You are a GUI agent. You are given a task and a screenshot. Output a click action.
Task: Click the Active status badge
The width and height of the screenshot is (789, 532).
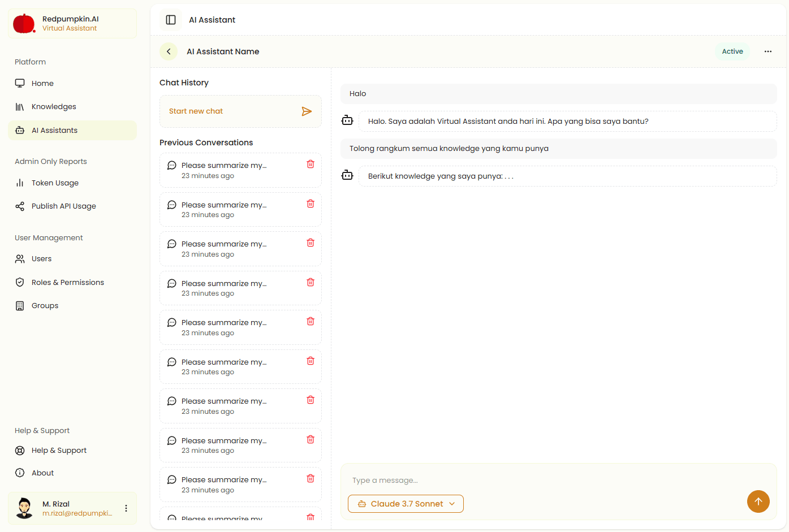click(732, 51)
